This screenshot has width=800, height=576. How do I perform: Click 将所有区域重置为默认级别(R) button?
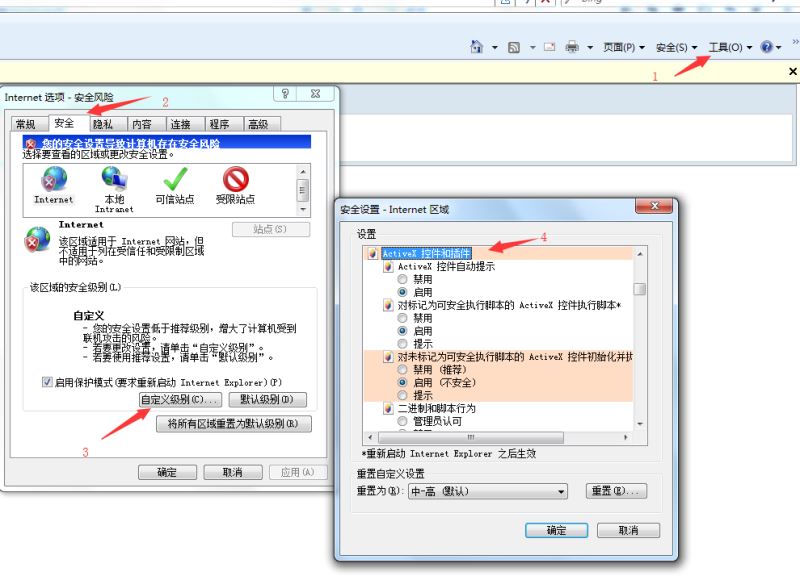tap(234, 423)
